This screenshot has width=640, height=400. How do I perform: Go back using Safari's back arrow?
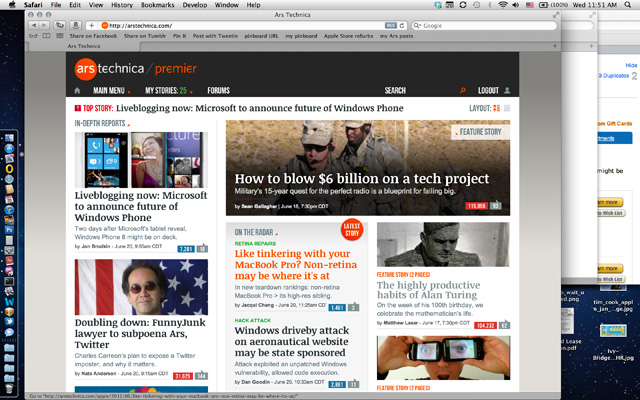[x=34, y=25]
